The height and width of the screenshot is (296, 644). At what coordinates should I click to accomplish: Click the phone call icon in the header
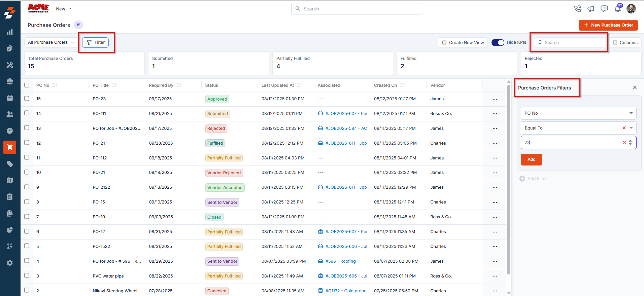tap(578, 9)
